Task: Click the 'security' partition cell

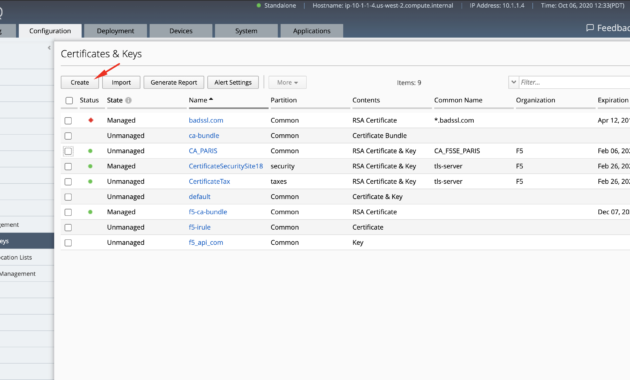Action: (x=282, y=166)
